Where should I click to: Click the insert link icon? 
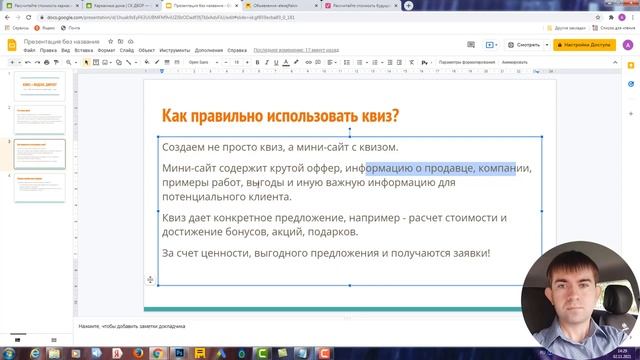[x=309, y=62]
